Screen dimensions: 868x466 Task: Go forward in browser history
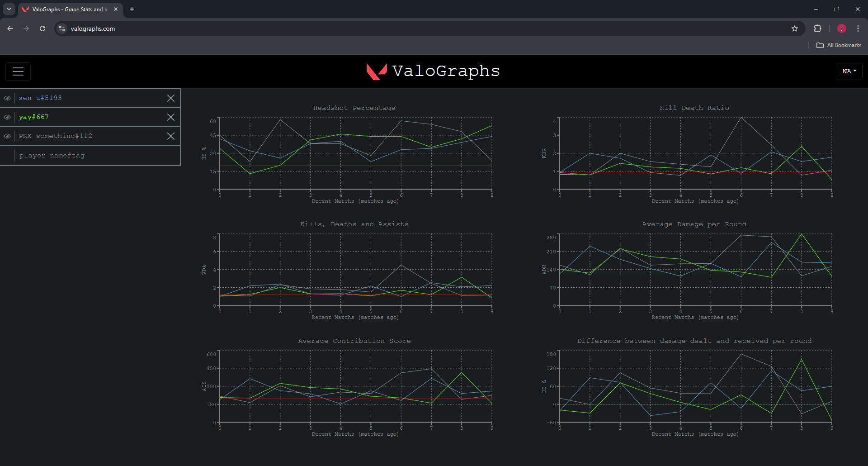tap(26, 29)
